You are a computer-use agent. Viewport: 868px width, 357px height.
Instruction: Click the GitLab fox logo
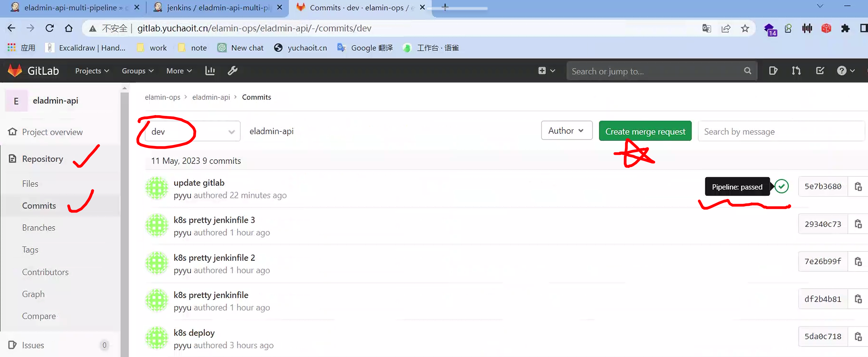[15, 71]
